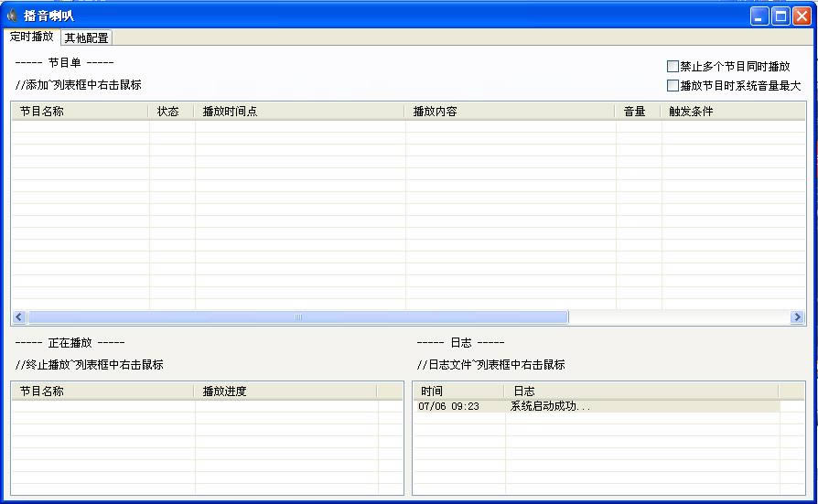818x504 pixels.
Task: Click the 日志 column header
Action: pos(641,391)
